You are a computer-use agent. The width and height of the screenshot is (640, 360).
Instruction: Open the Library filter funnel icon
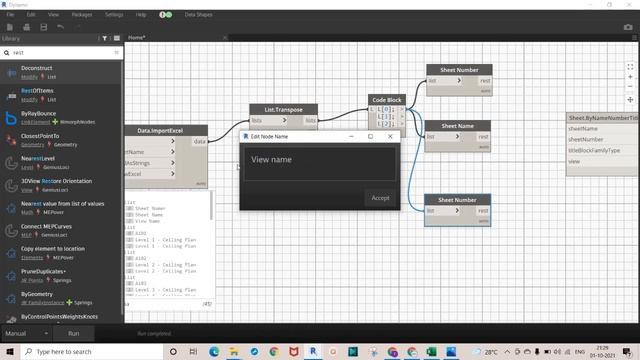click(104, 38)
